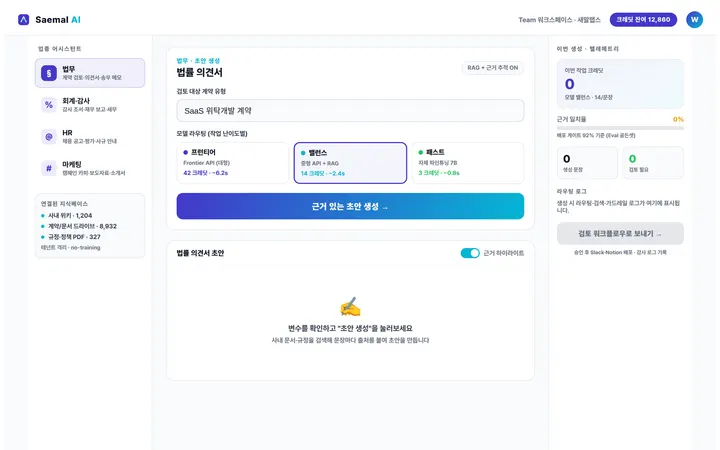Click the 계약/문서 드라이브 · 8,932 entry
The image size is (720, 450).
(79, 226)
